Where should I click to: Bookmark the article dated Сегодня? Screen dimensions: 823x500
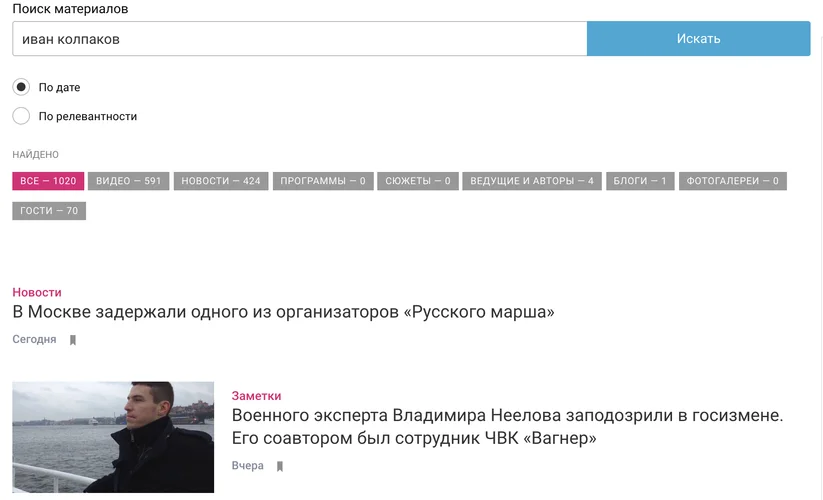click(x=73, y=340)
